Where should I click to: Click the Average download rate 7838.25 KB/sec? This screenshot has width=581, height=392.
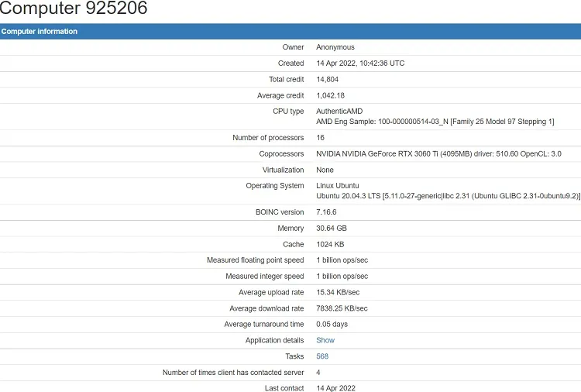click(x=342, y=308)
